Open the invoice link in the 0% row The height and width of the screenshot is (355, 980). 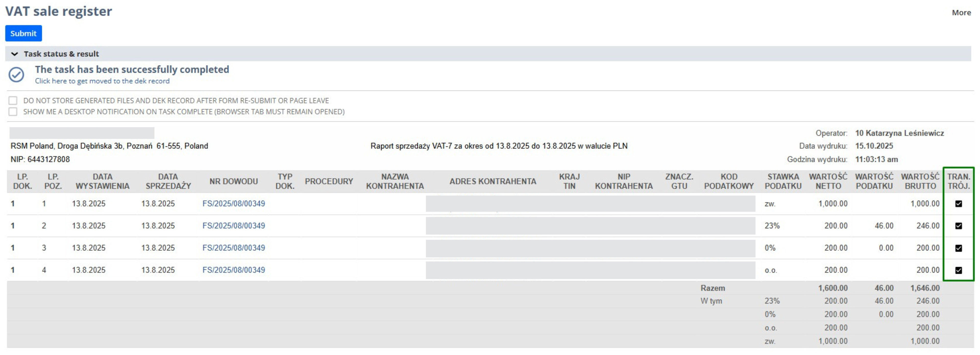click(x=234, y=247)
